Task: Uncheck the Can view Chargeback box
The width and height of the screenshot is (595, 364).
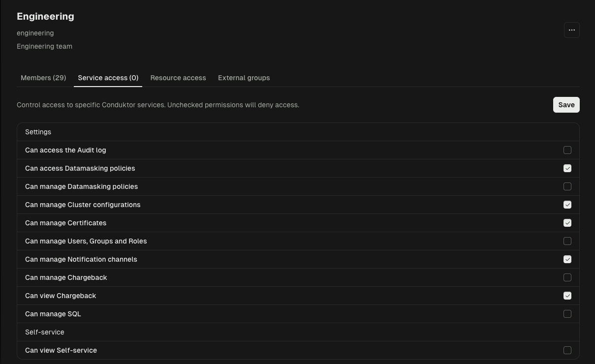Action: click(567, 296)
